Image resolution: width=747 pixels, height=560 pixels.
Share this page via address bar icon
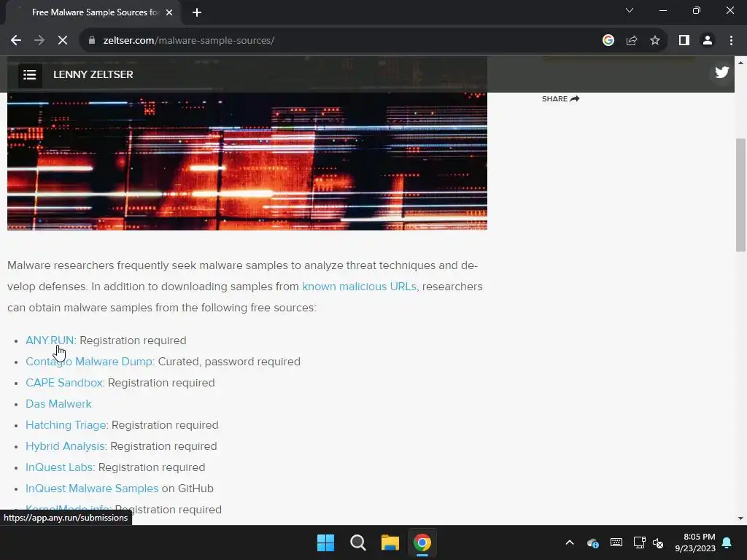coord(632,41)
